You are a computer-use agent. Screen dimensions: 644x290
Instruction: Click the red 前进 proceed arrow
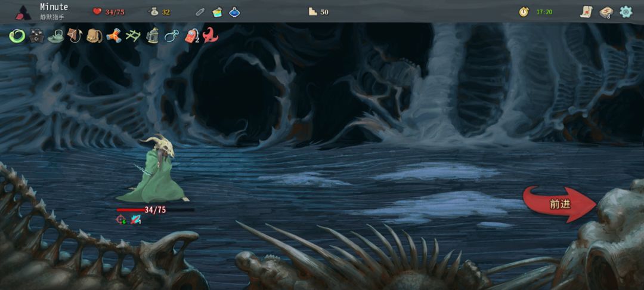[559, 203]
